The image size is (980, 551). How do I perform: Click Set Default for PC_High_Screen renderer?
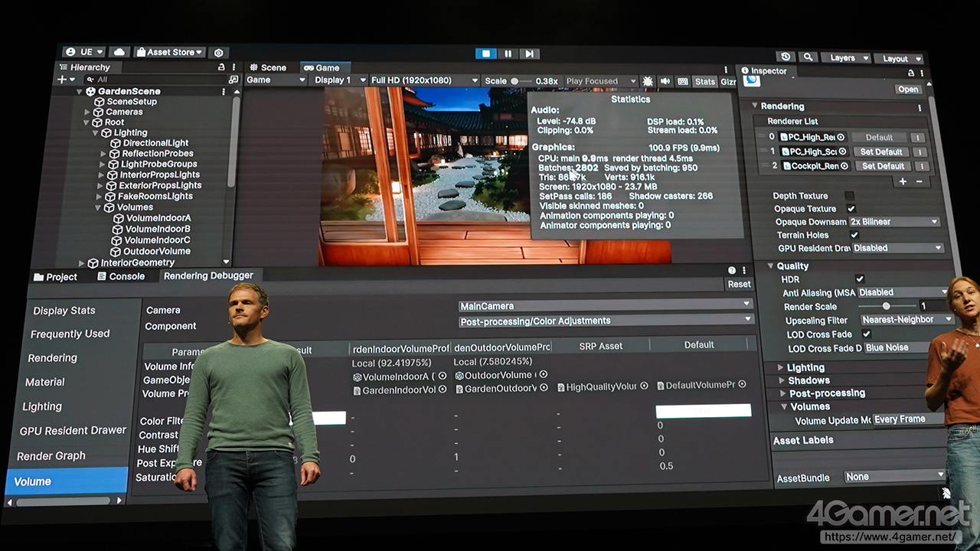pyautogui.click(x=881, y=152)
